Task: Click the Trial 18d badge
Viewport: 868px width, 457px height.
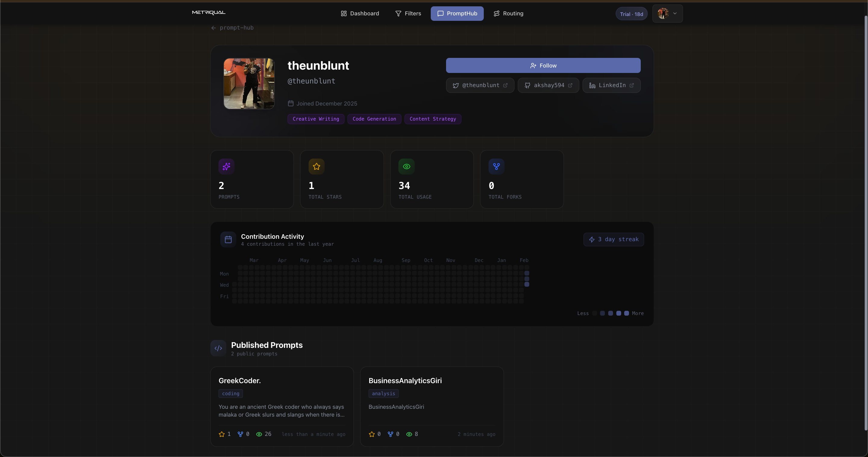Action: click(x=631, y=14)
